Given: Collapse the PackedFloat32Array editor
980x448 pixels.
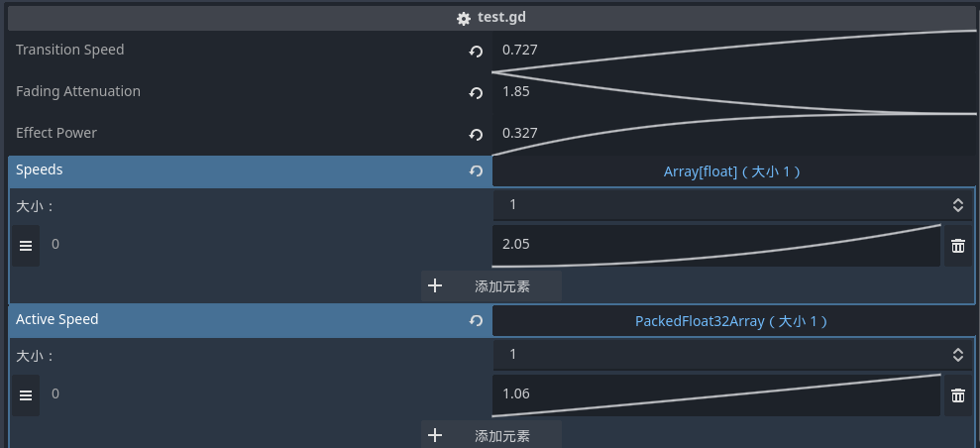Looking at the screenshot, I should pyautogui.click(x=732, y=321).
